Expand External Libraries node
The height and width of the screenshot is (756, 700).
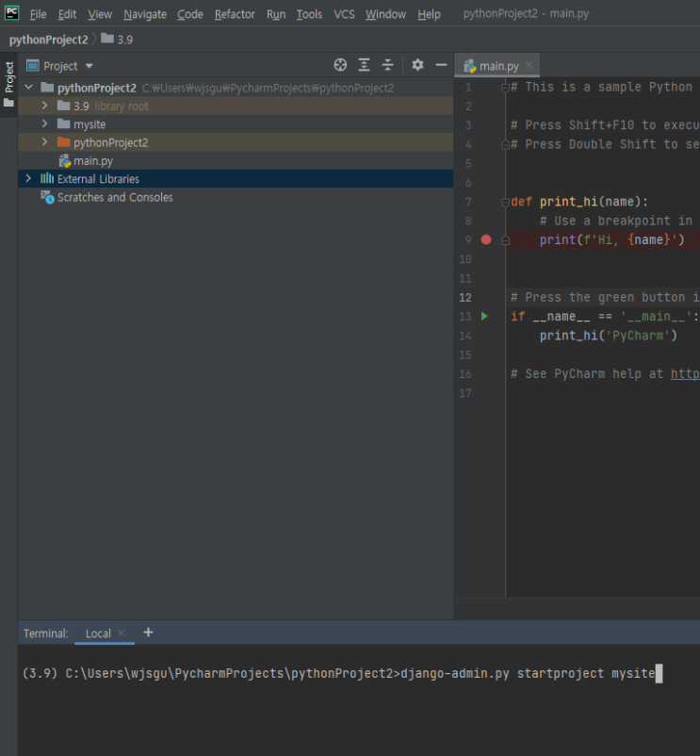tap(28, 178)
